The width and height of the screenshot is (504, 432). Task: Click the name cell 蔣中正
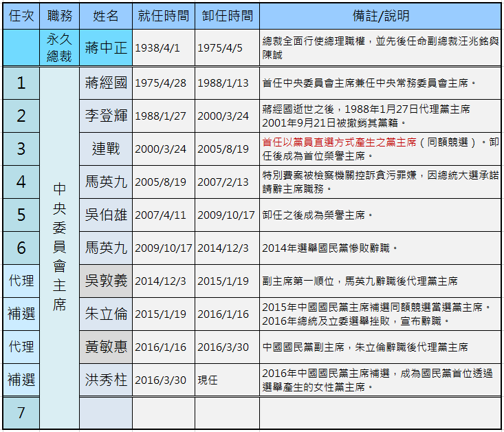[x=106, y=47]
